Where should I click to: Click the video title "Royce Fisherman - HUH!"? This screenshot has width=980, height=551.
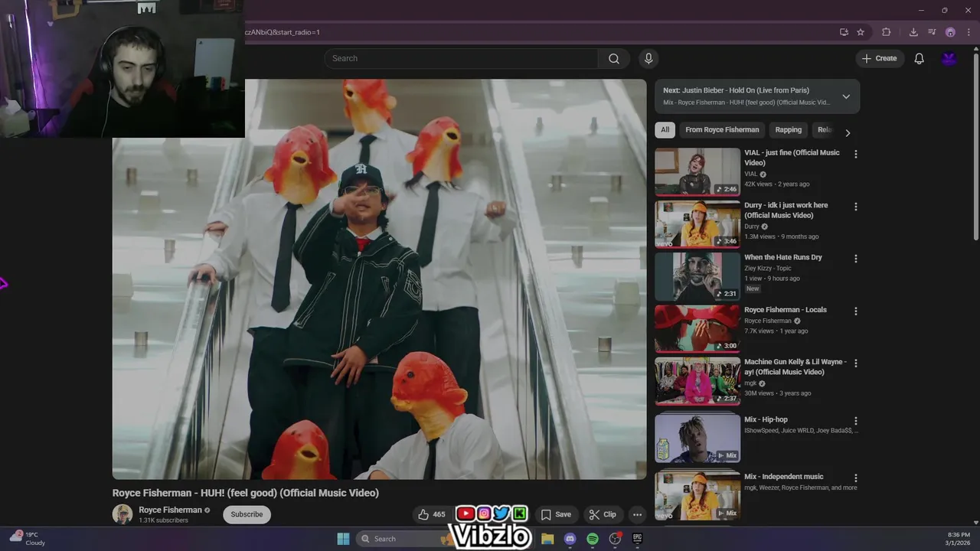246,493
